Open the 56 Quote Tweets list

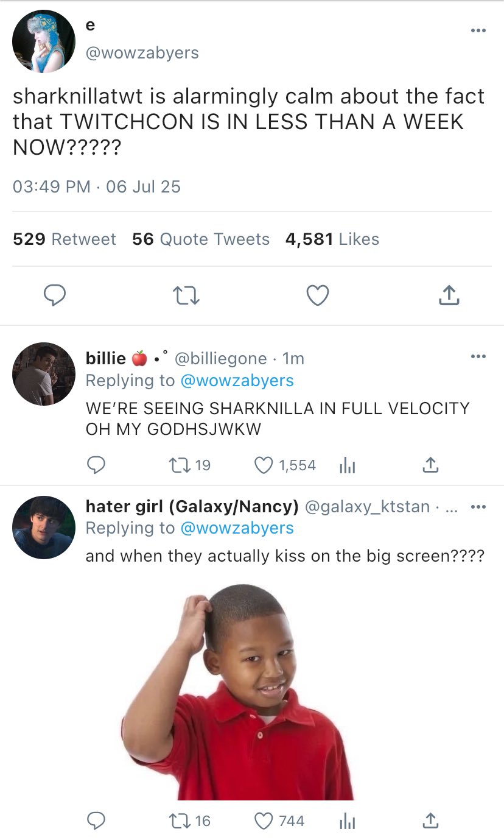(x=201, y=239)
